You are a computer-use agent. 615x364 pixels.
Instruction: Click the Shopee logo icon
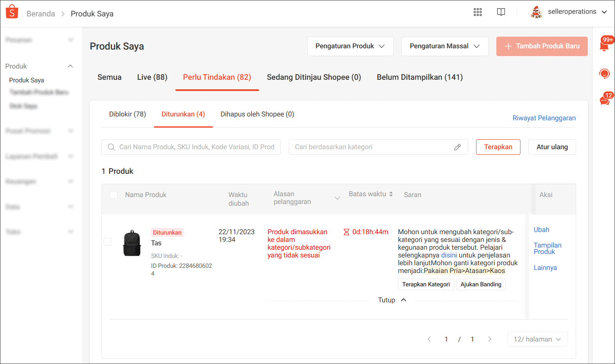pos(12,12)
